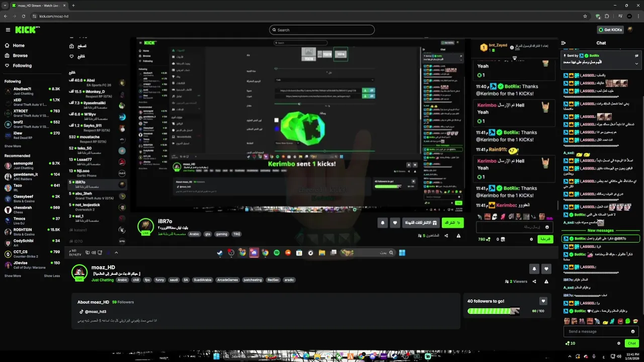
Task: Expand Recommended list with Show More
Action: pyautogui.click(x=13, y=276)
